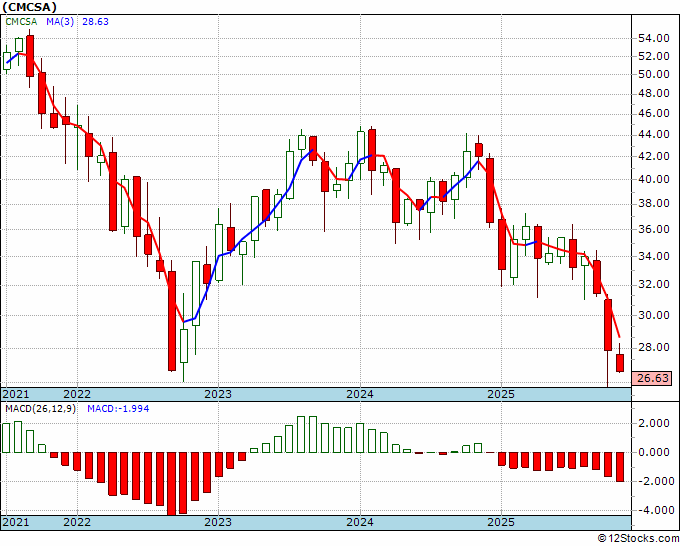This screenshot has height=546, width=680.
Task: Click the 38.00 price axis label
Action: [x=654, y=203]
